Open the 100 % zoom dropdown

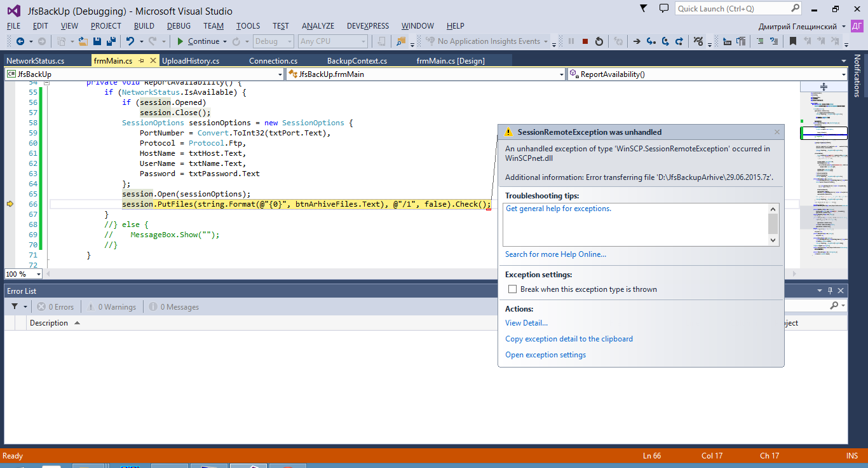pos(38,274)
